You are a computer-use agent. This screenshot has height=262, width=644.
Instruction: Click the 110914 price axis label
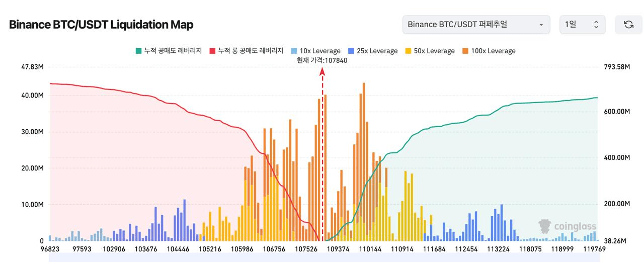tap(403, 249)
